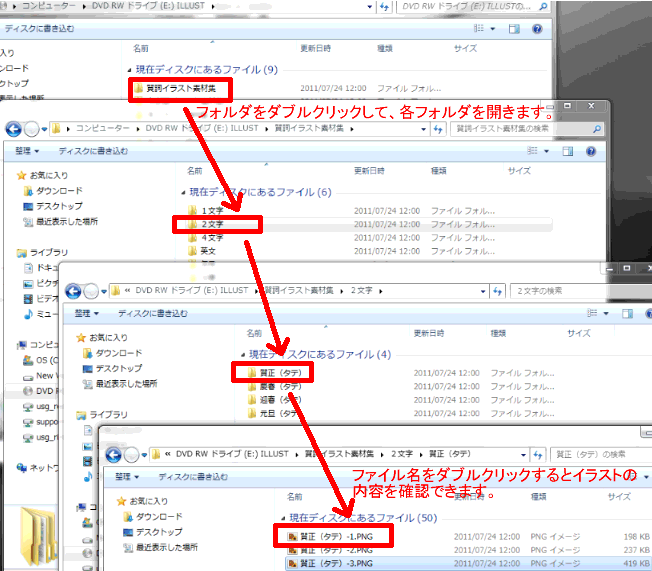Click the back arrow in the 賀正(タテ) window

pos(114,455)
